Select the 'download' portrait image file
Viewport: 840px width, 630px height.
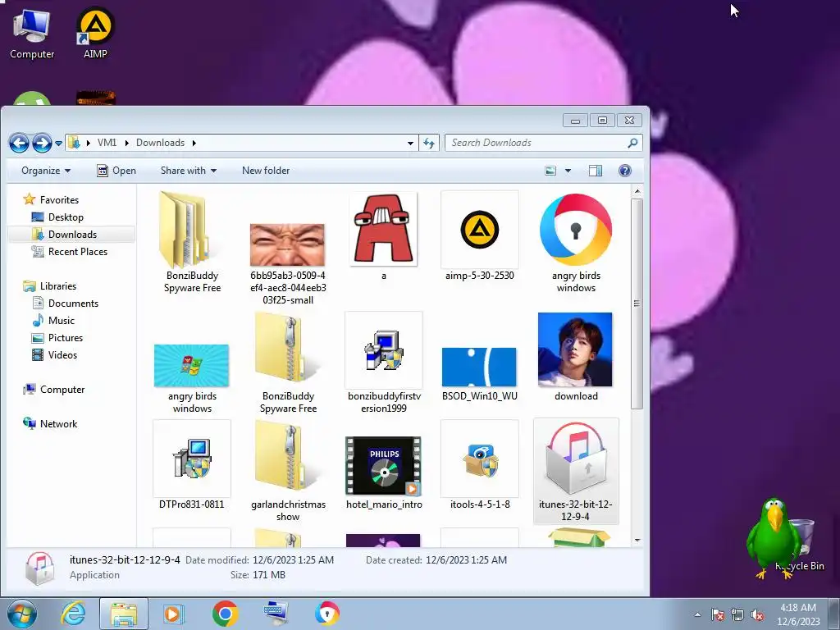(575, 349)
